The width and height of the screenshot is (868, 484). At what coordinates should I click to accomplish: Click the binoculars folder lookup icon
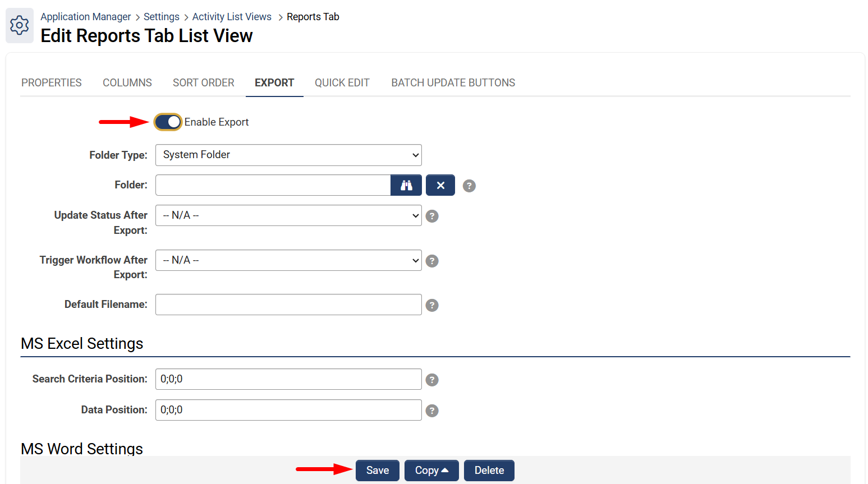tap(406, 185)
